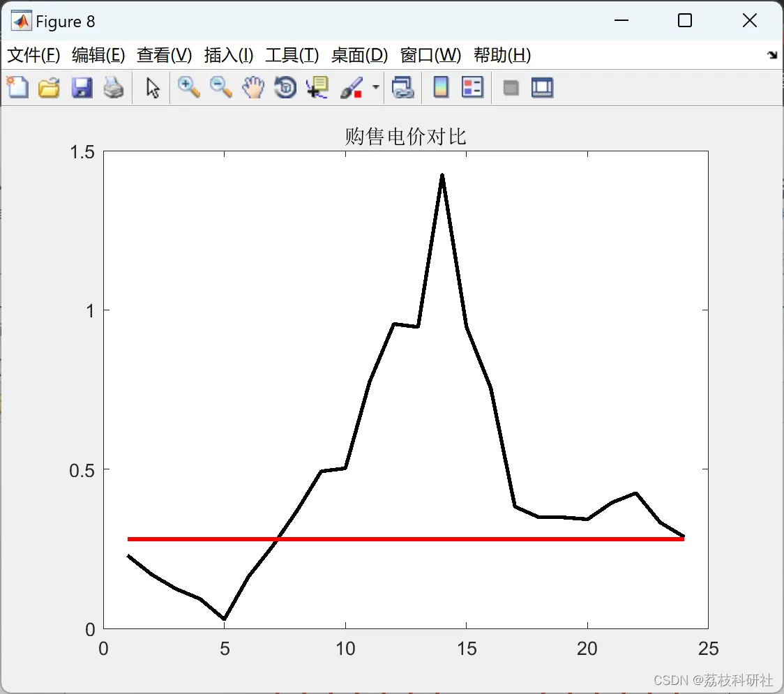Screen dimensions: 784x694
Task: Click the black curve peak near 14
Action: [x=442, y=176]
